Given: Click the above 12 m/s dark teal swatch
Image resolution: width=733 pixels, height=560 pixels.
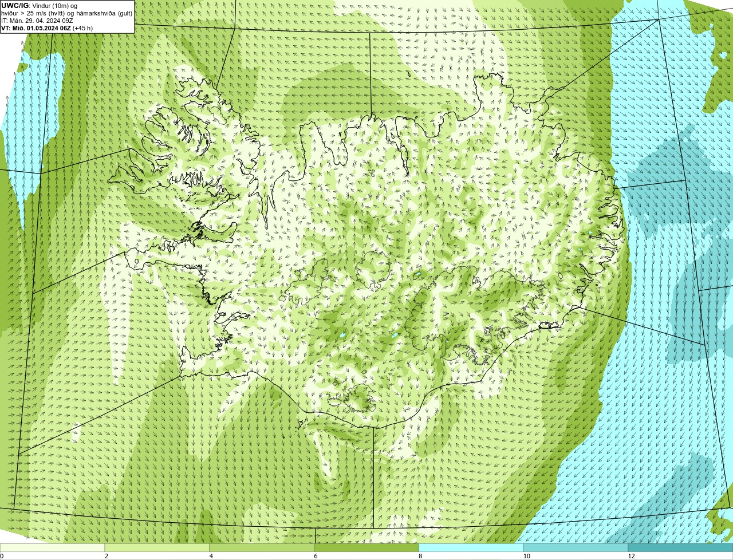Looking at the screenshot, I should tap(680, 547).
